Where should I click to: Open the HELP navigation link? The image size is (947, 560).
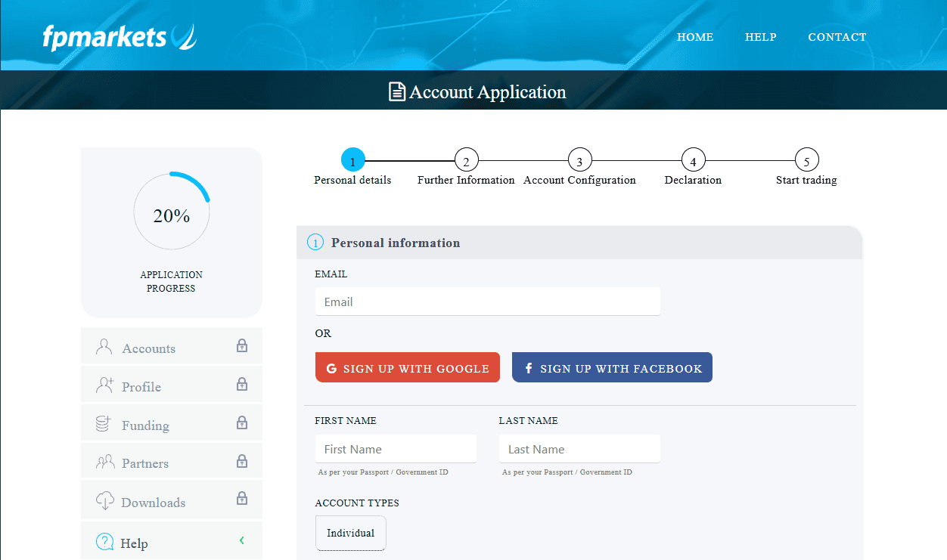[761, 37]
